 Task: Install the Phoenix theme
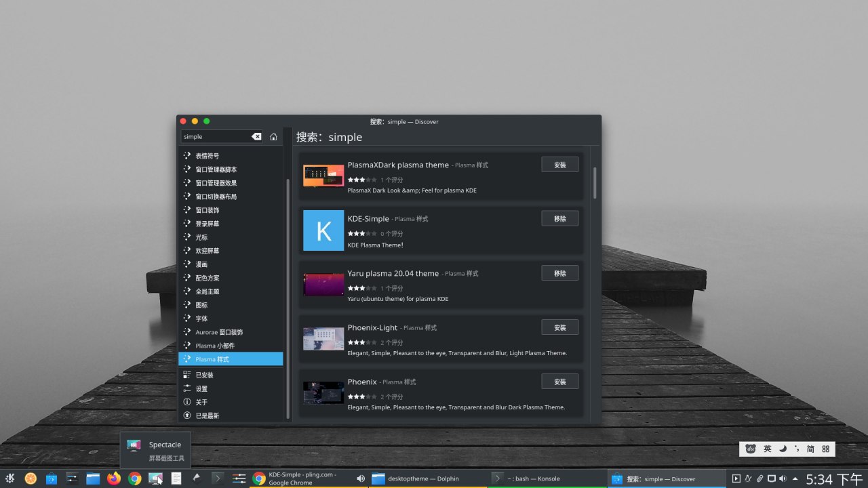(x=559, y=382)
